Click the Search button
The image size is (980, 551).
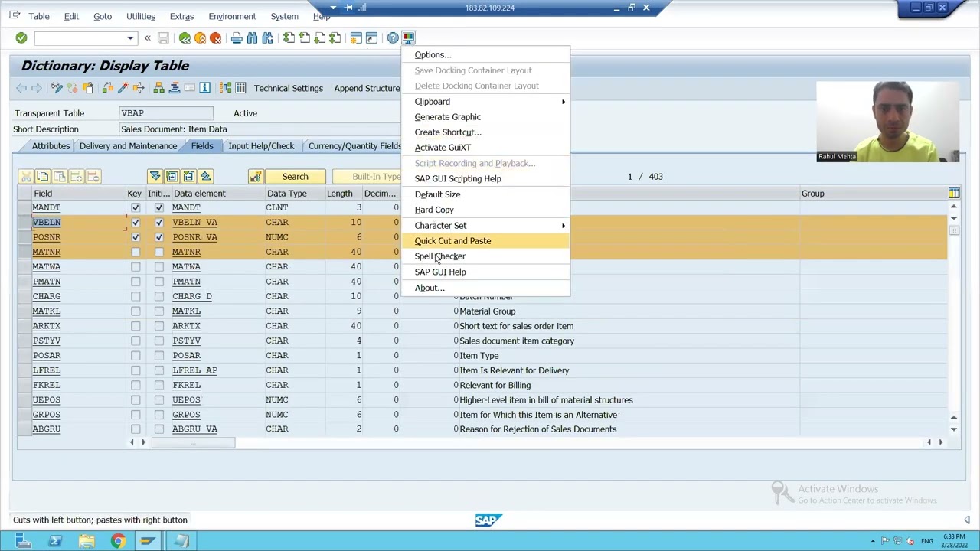(295, 177)
